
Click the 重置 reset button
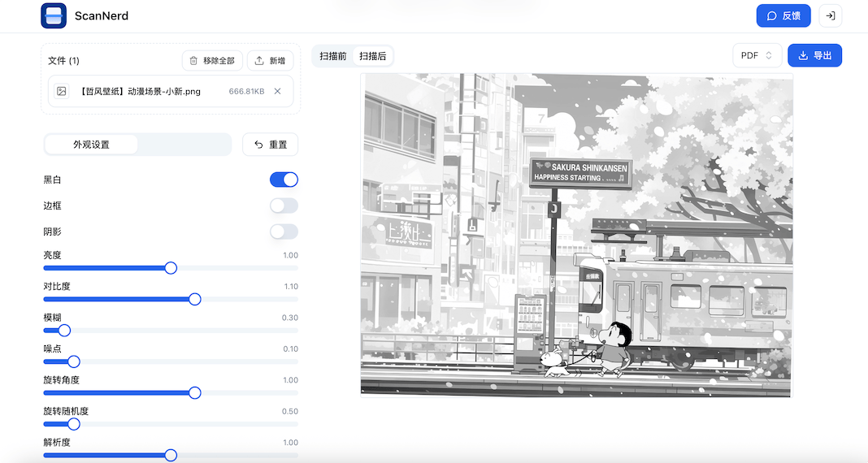pos(270,145)
